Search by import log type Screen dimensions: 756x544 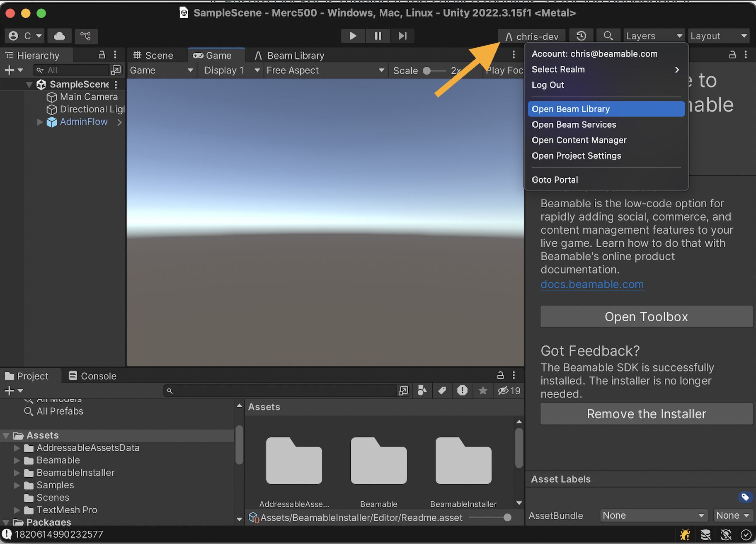(x=463, y=391)
